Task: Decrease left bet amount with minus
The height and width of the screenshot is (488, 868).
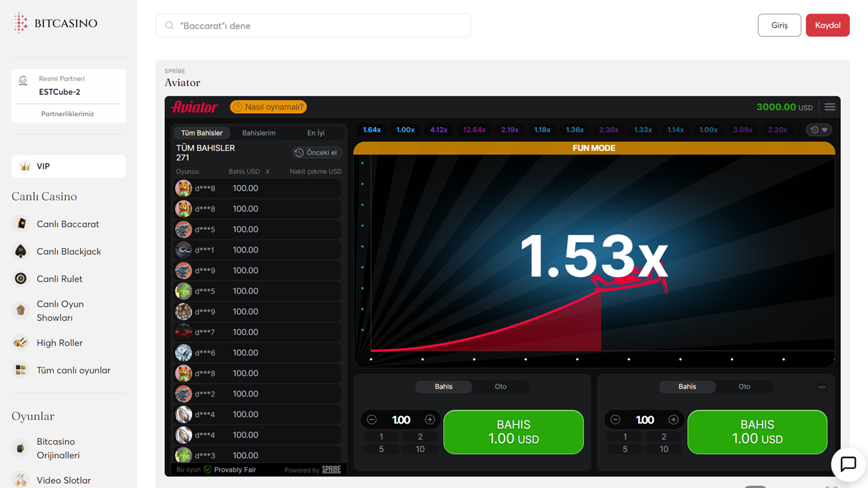Action: pyautogui.click(x=372, y=420)
